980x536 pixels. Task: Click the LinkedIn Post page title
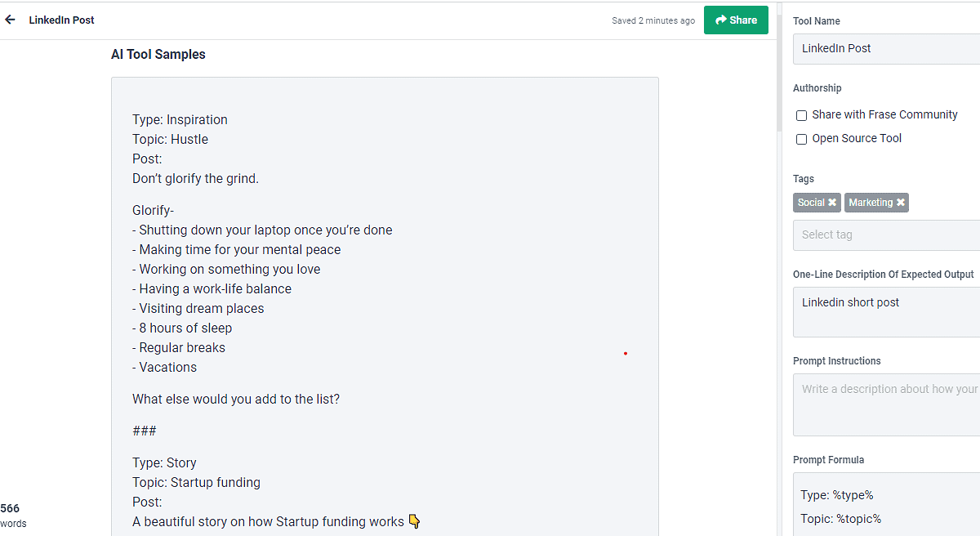click(62, 20)
